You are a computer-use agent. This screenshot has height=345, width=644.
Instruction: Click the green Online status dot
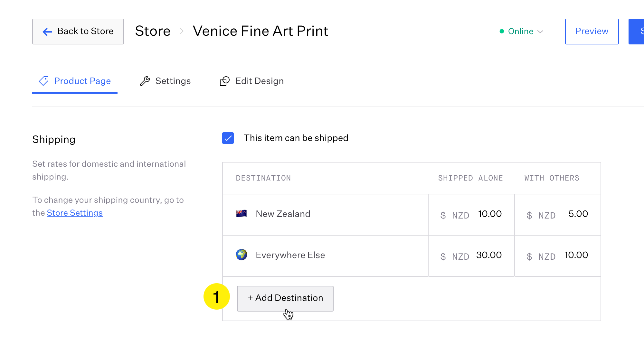coord(502,31)
